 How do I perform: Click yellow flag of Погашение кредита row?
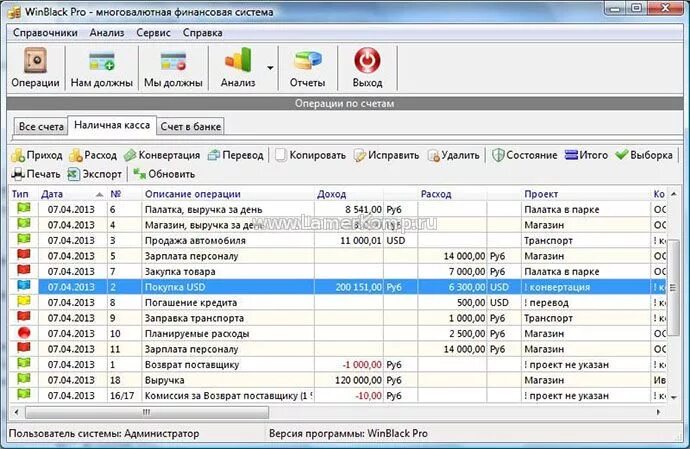pos(24,301)
